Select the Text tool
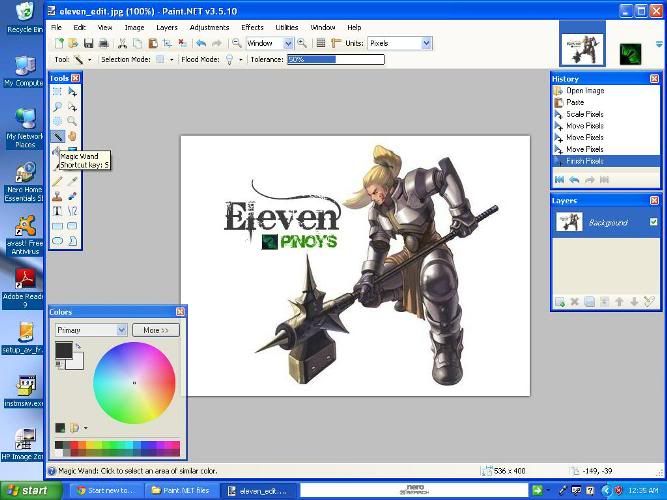The image size is (667, 500). point(57,211)
